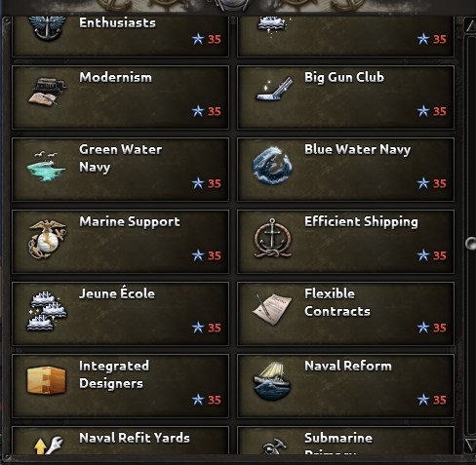Select the Enthusiasts entry at top
Image resolution: width=476 pixels, height=465 pixels.
120,37
